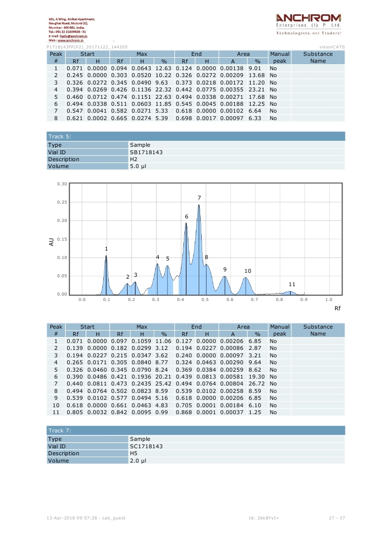Select row 7 in lower peak table
The height and width of the screenshot is (555, 392).
tap(196, 384)
